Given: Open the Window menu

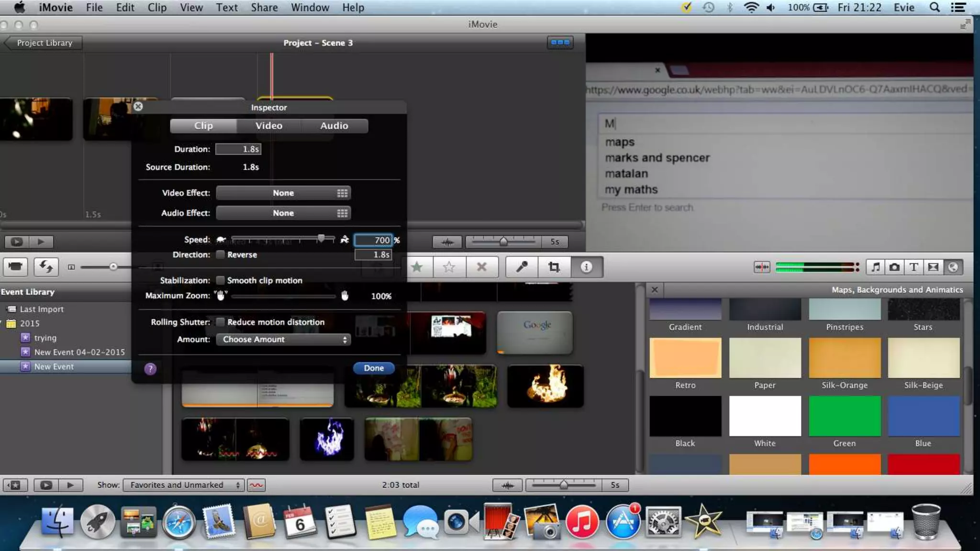Looking at the screenshot, I should coord(310,7).
